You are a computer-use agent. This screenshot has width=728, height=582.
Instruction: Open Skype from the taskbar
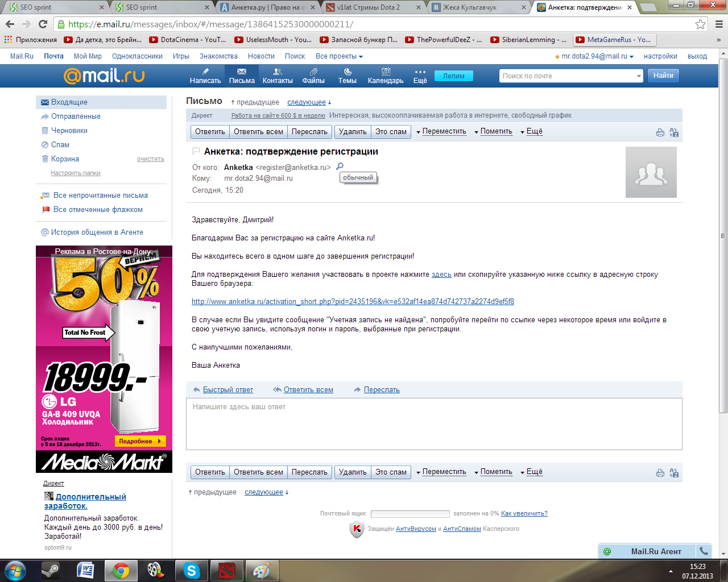pyautogui.click(x=192, y=570)
